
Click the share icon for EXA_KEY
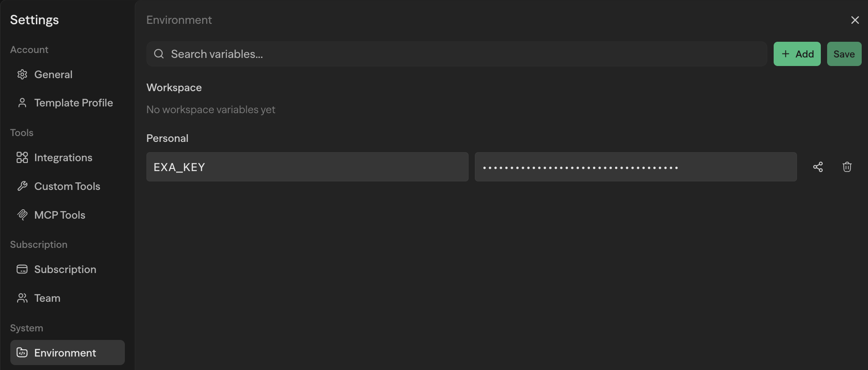818,167
